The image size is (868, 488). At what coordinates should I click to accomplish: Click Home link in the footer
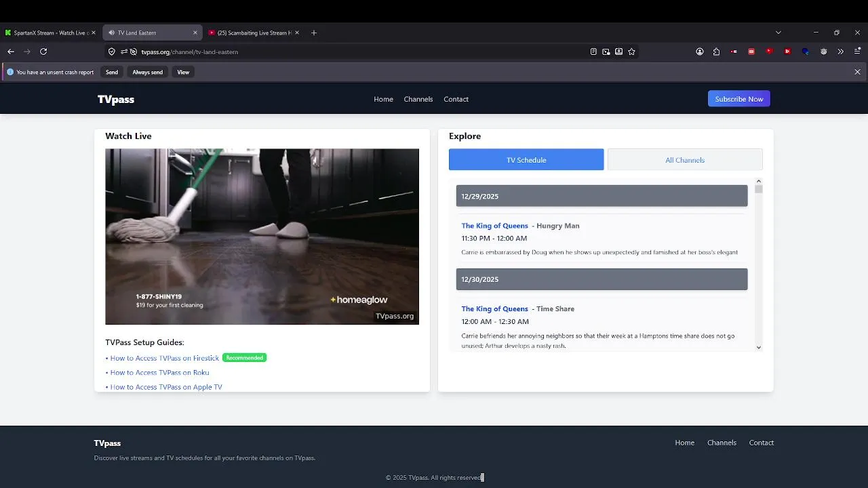(x=685, y=443)
